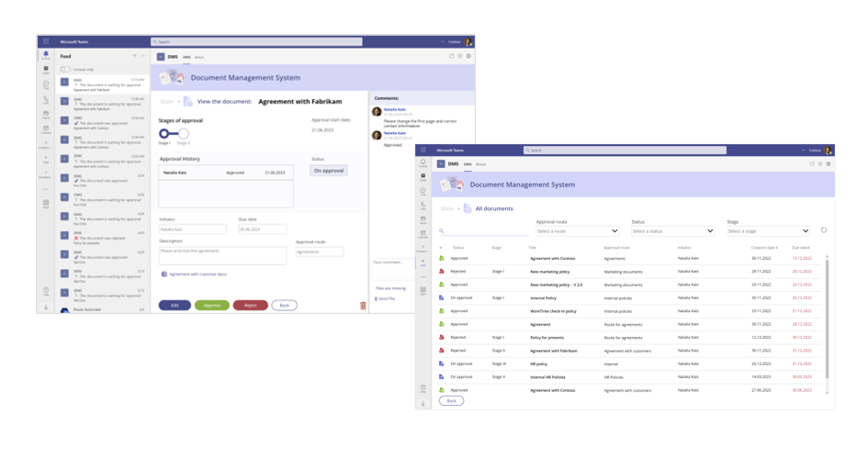Image resolution: width=868 pixels, height=470 pixels.
Task: Select DMS tab in left window
Action: point(186,57)
